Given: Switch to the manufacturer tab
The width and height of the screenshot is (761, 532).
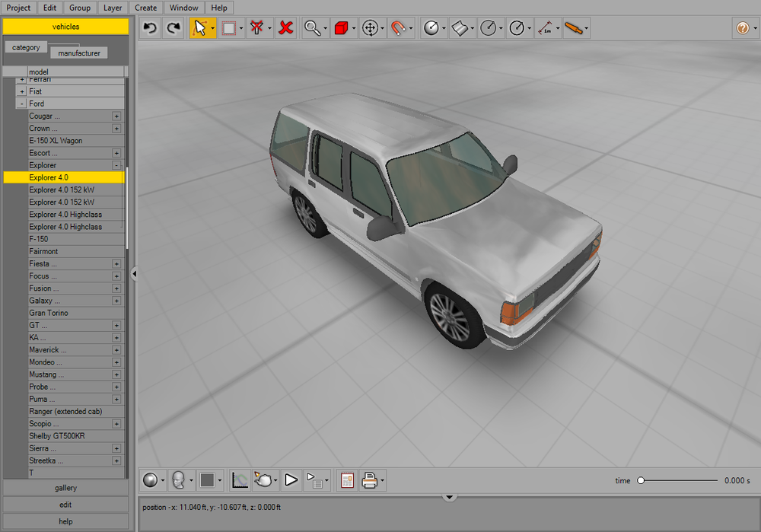Looking at the screenshot, I should (78, 53).
